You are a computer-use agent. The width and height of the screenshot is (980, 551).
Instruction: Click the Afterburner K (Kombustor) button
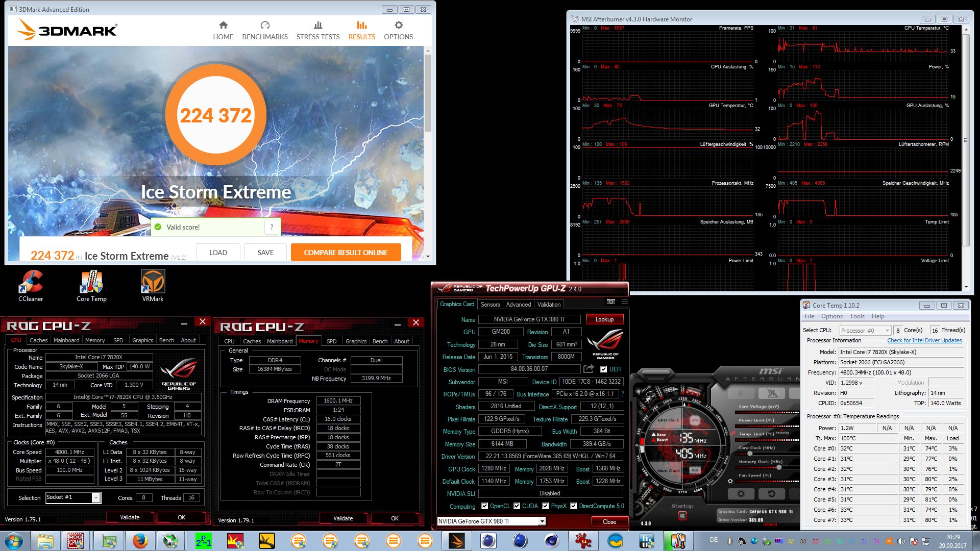coord(741,393)
